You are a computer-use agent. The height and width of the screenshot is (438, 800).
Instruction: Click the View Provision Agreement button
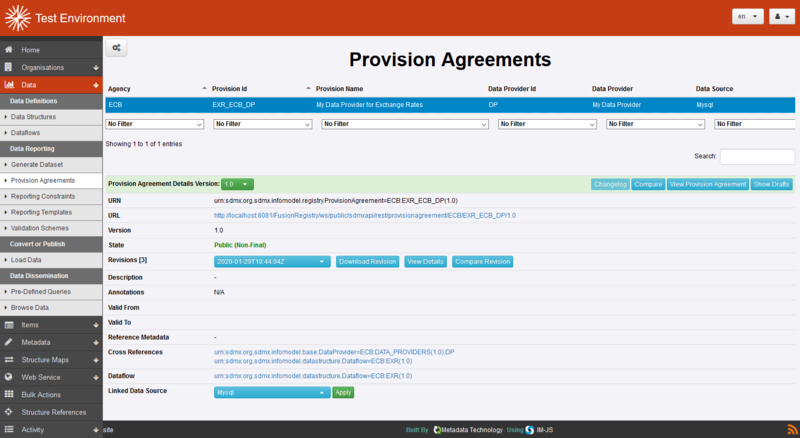(x=707, y=184)
